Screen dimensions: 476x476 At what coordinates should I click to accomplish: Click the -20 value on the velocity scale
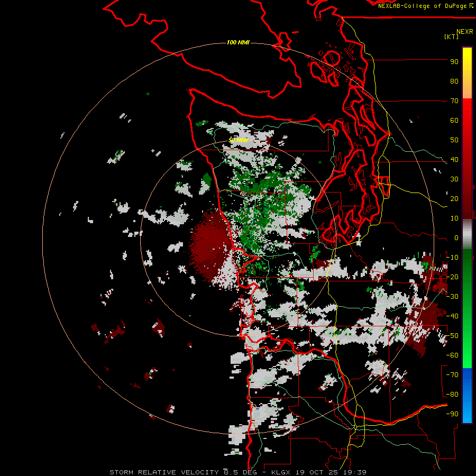tap(452, 277)
